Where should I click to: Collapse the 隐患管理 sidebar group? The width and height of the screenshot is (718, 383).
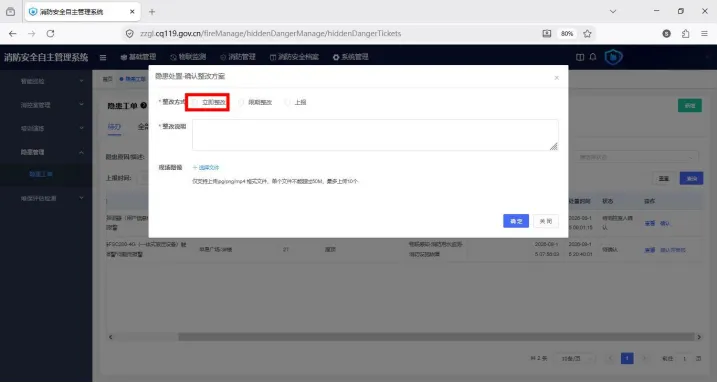46,152
